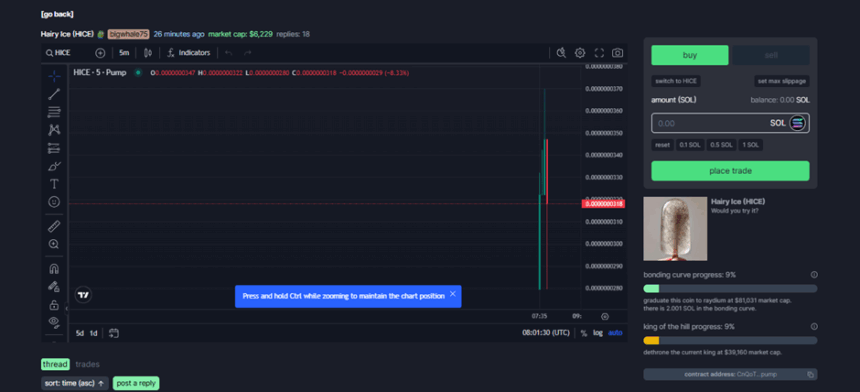This screenshot has height=392, width=860.
Task: Click the SOL amount input field
Action: point(730,123)
